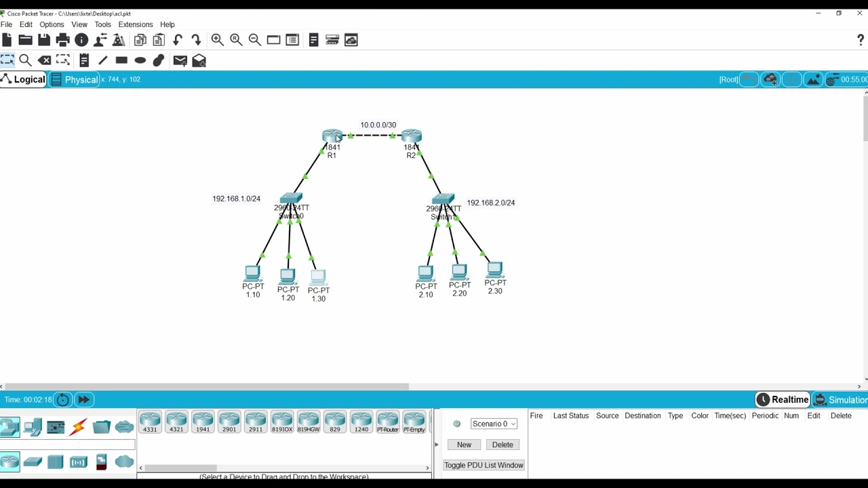Switch to Physical workspace tab
Image resolution: width=868 pixels, height=488 pixels.
(74, 79)
